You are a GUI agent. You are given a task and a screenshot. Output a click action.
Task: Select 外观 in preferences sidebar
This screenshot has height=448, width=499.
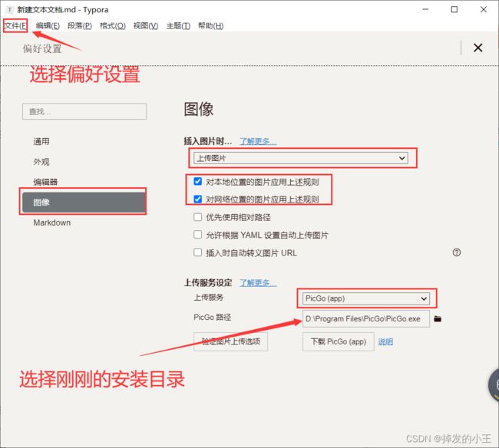click(x=41, y=162)
